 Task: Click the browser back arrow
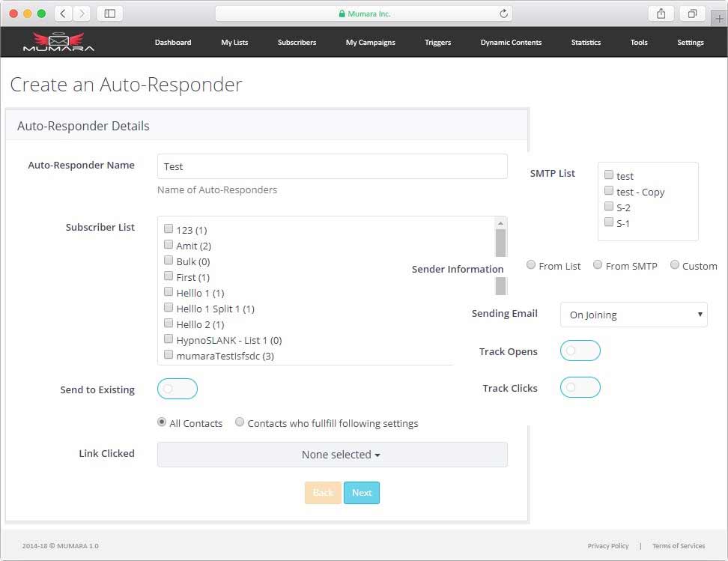[63, 13]
